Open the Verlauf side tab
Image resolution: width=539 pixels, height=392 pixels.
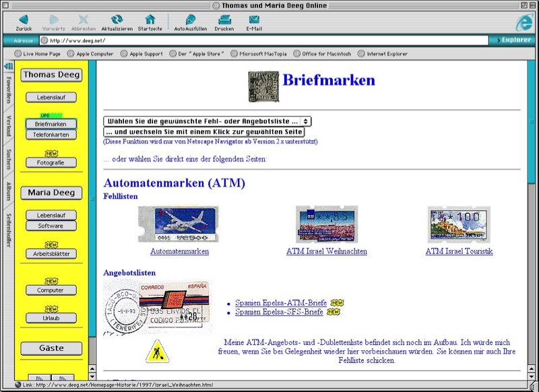9,126
